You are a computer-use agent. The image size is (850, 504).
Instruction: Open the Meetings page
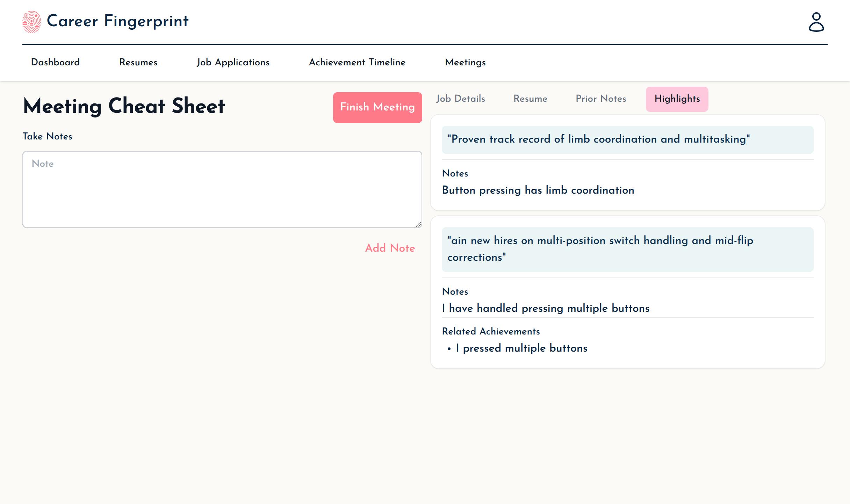(465, 62)
